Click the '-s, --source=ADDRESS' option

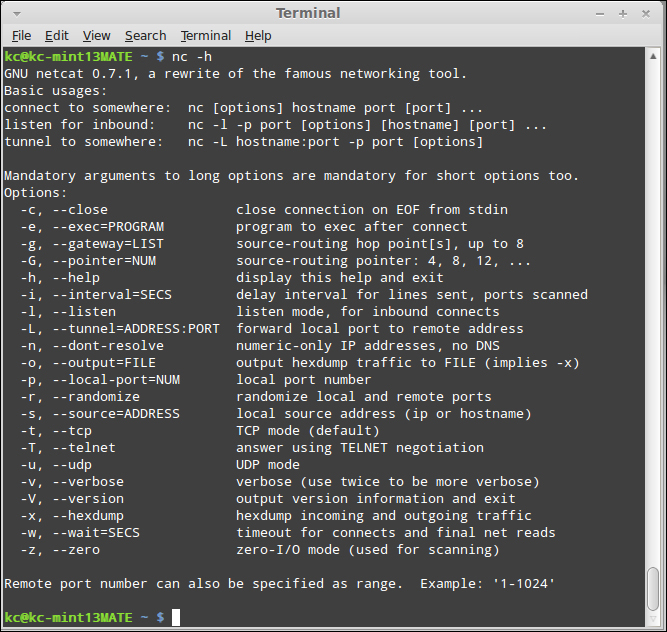coord(100,414)
